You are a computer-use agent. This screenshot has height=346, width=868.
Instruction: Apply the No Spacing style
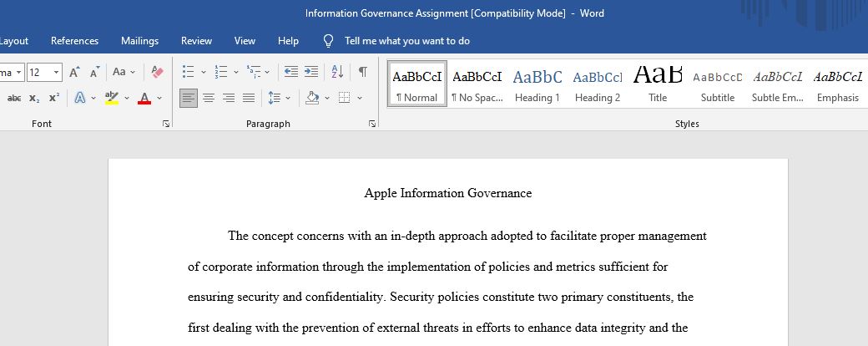(477, 84)
